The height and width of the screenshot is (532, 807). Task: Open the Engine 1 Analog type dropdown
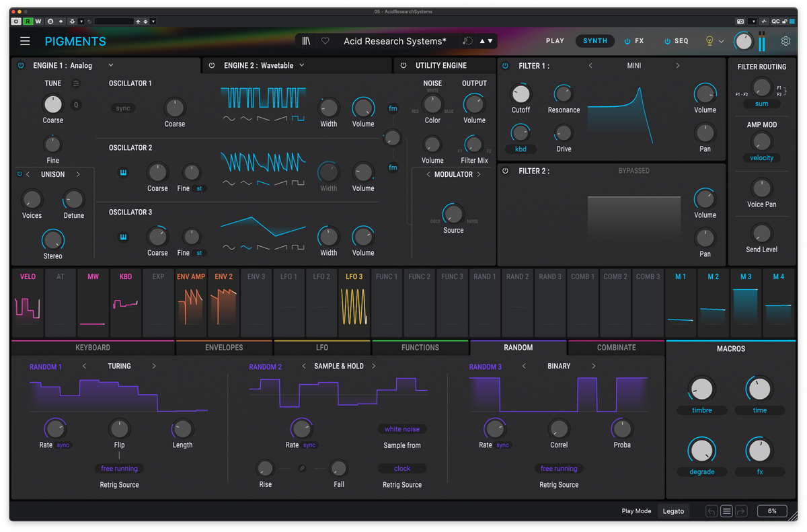click(x=111, y=65)
